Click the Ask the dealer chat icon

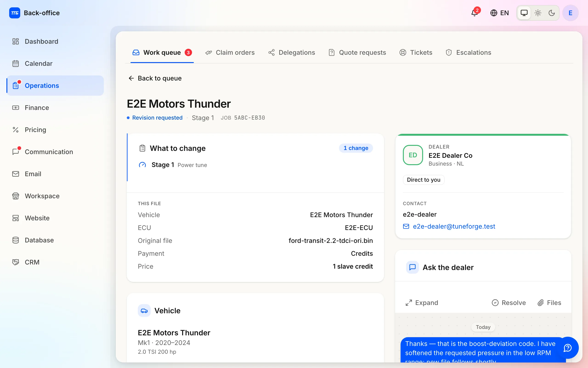pyautogui.click(x=412, y=267)
